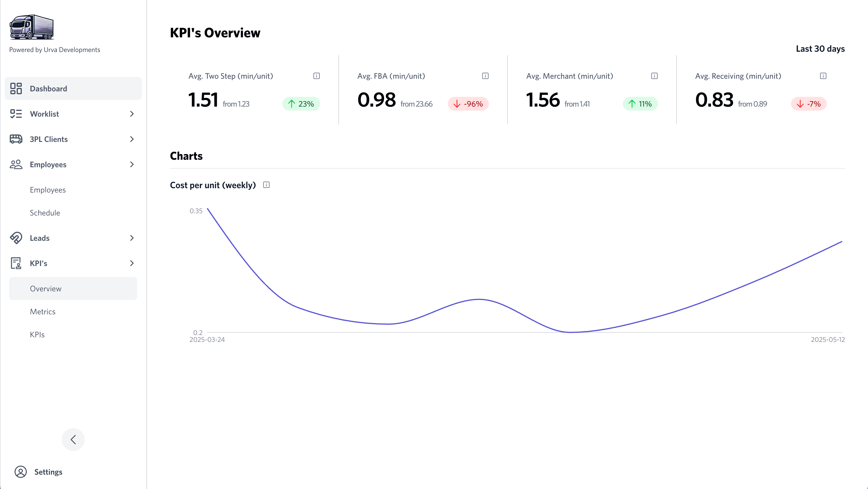The image size is (868, 489).
Task: Open info icon for Avg. Two Step
Action: pos(316,76)
